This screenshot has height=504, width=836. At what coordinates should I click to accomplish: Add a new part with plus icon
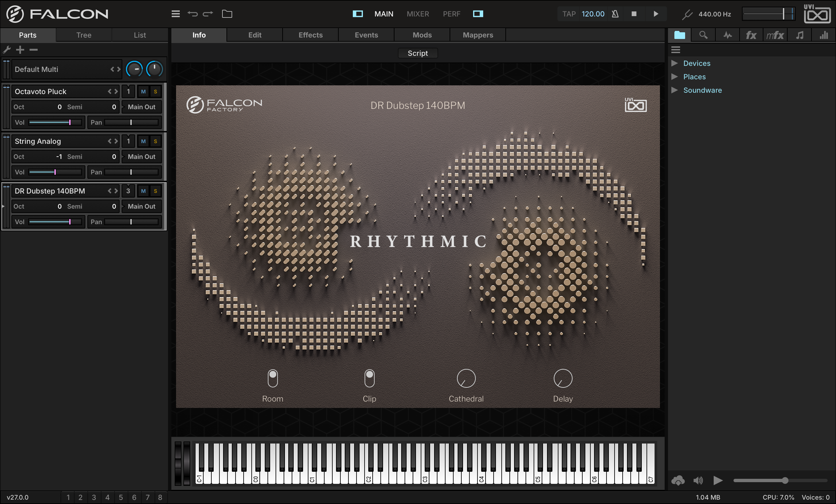[20, 50]
